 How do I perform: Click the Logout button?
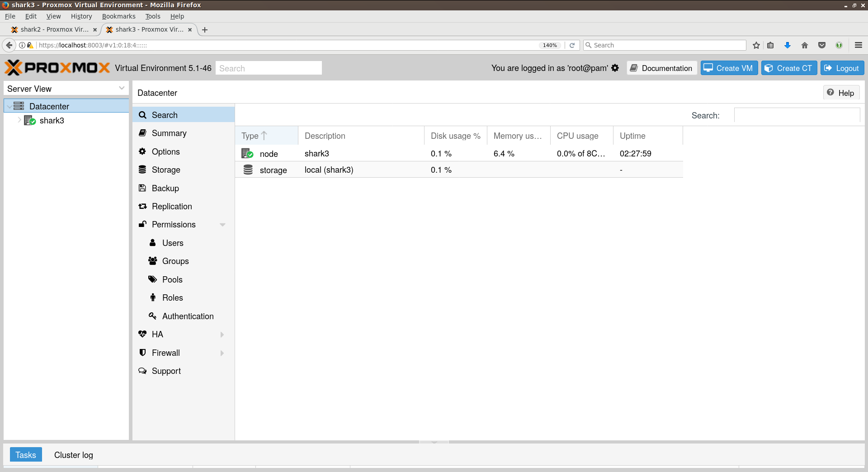pyautogui.click(x=842, y=68)
